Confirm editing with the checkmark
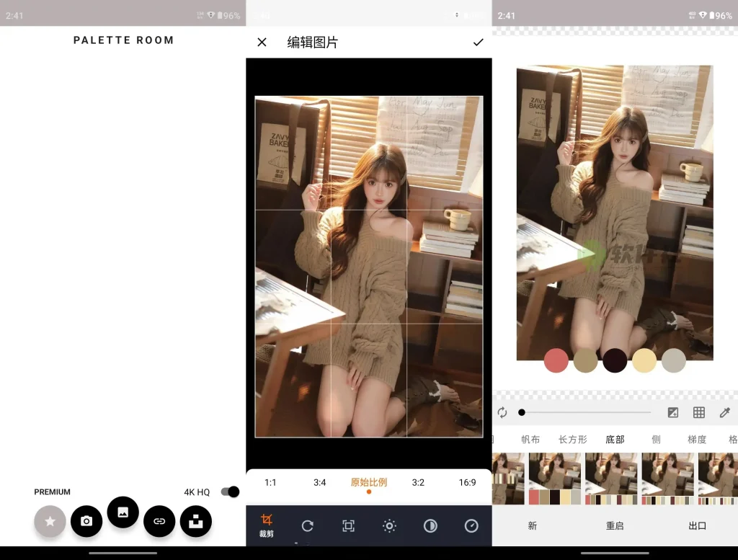This screenshot has width=738, height=560. (478, 43)
